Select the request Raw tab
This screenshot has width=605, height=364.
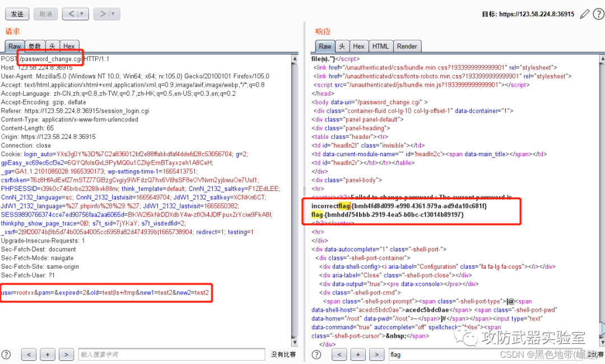(x=15, y=46)
